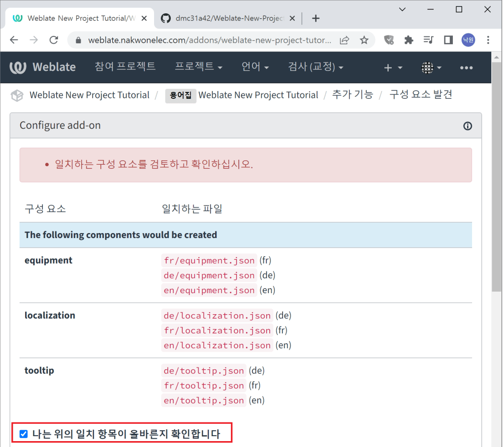The image size is (504, 447).
Task: Expand the 언어 dropdown menu
Action: tap(255, 67)
